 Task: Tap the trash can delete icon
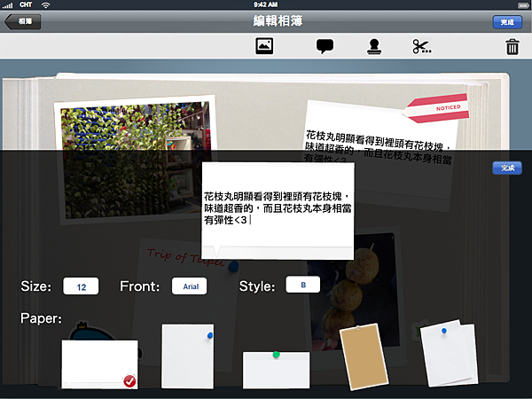pos(512,46)
